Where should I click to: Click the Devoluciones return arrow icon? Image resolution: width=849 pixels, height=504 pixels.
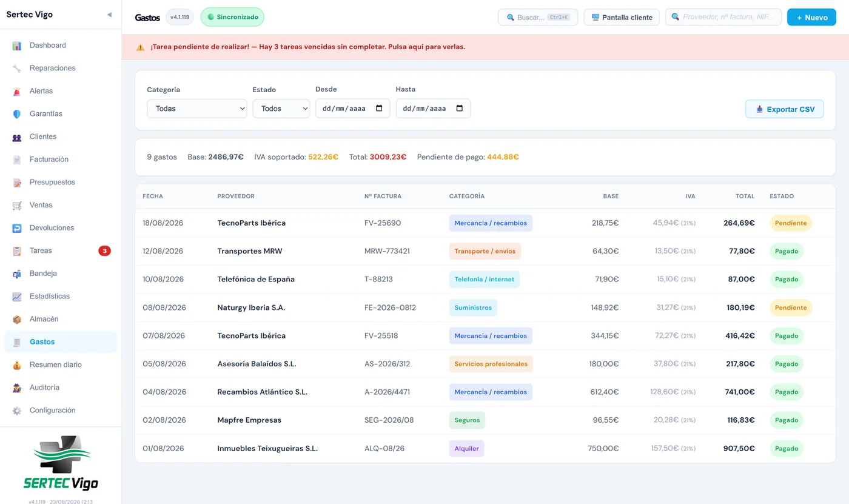point(17,228)
